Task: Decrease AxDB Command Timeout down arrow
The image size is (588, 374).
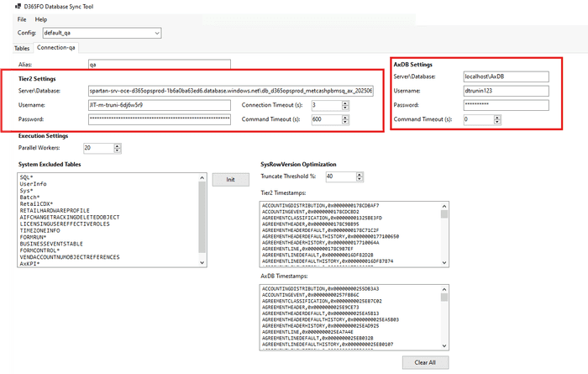Action: point(497,123)
